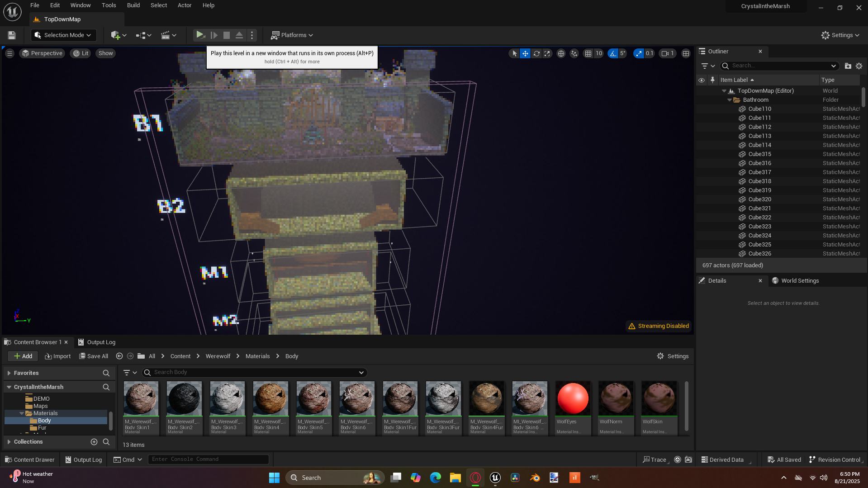868x488 pixels.
Task: Open Outliner settings gear
Action: pyautogui.click(x=859, y=66)
